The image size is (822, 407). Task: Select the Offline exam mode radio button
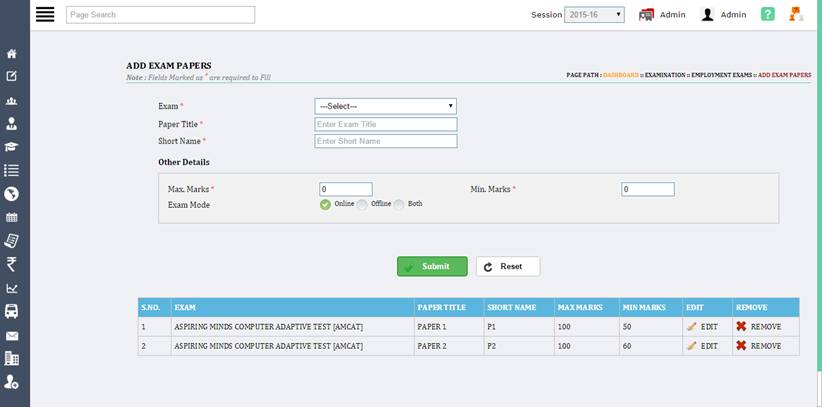pos(362,204)
